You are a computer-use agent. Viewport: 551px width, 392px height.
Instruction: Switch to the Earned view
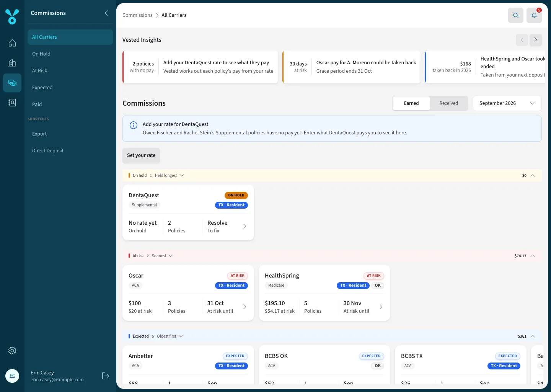point(411,103)
